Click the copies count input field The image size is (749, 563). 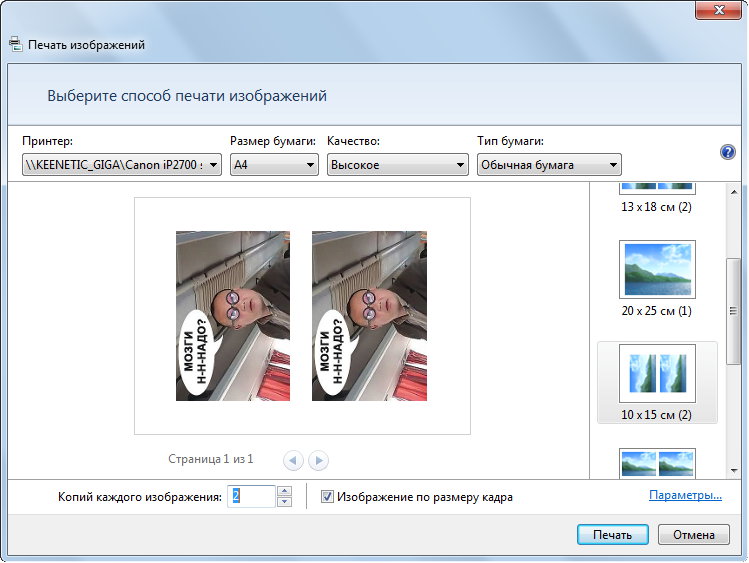[x=251, y=497]
